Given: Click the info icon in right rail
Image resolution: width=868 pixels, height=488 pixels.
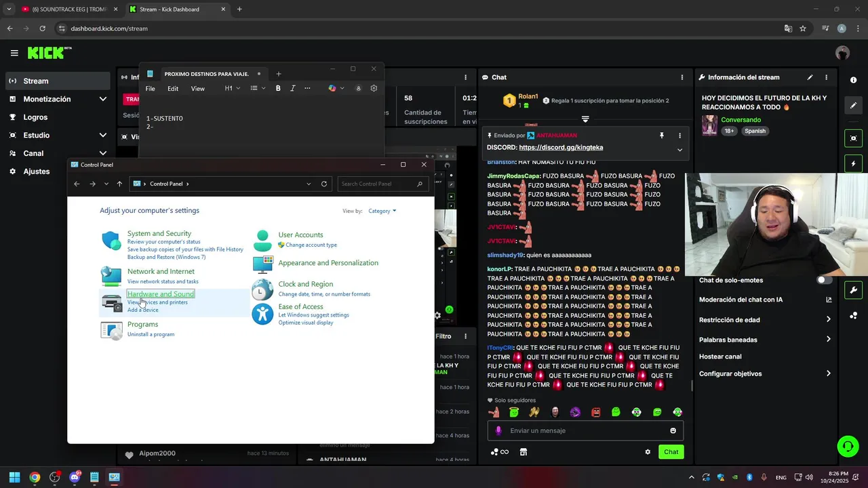Looking at the screenshot, I should tap(853, 80).
